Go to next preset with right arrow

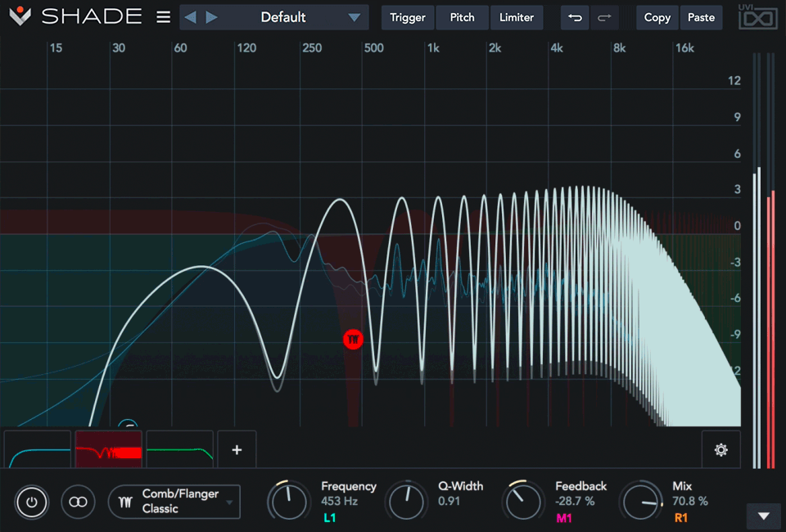coord(212,17)
